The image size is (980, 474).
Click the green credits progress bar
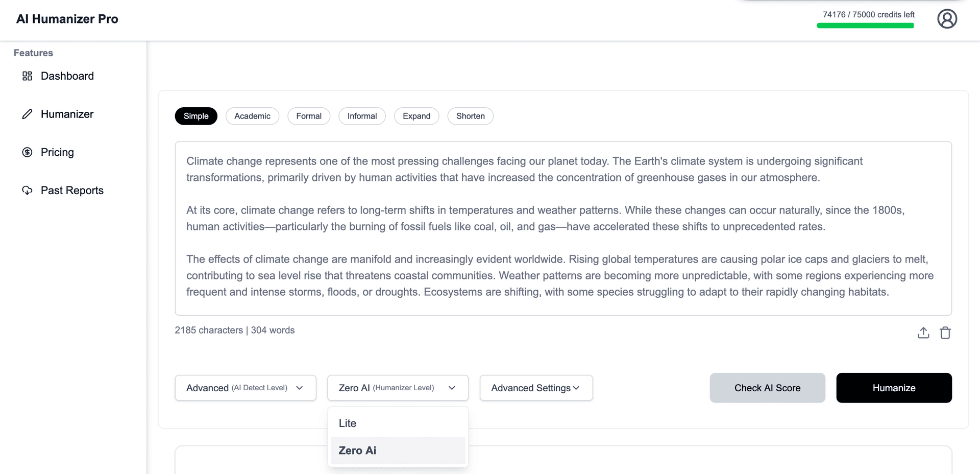click(865, 26)
